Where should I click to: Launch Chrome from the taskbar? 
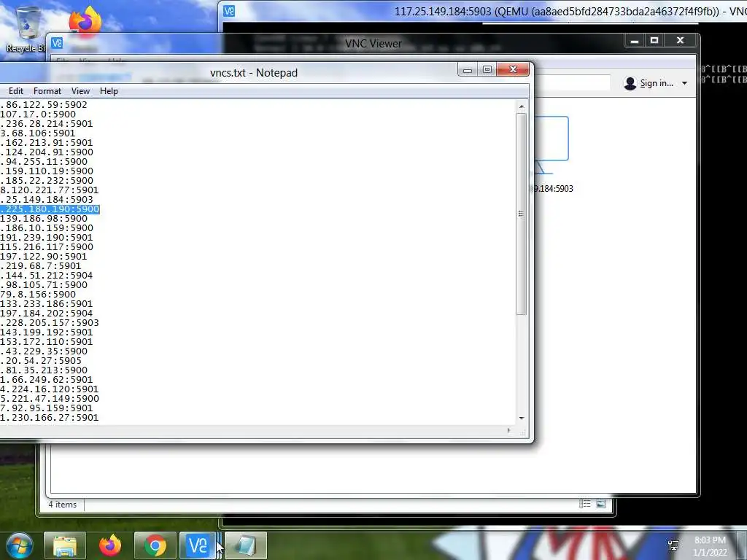155,545
